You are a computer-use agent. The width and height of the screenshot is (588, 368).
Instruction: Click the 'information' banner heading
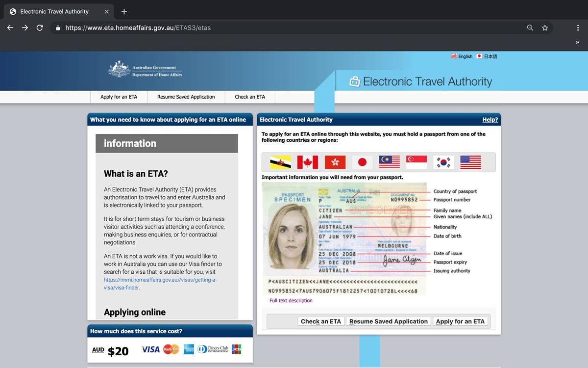coord(130,143)
